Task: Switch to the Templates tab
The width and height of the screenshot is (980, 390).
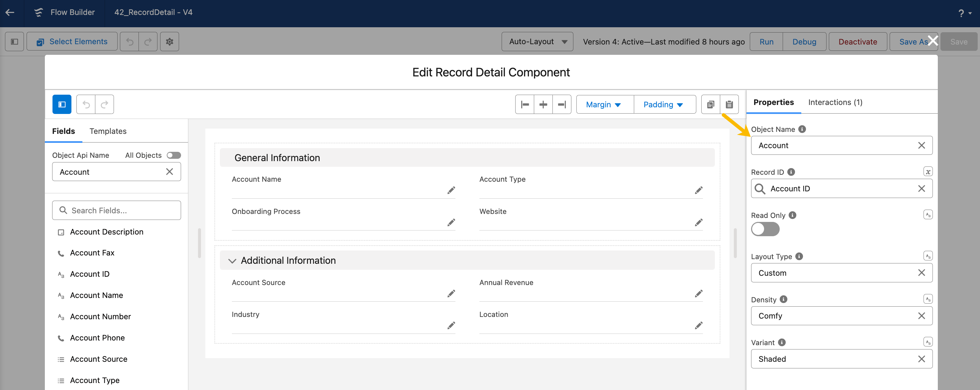Action: tap(108, 131)
